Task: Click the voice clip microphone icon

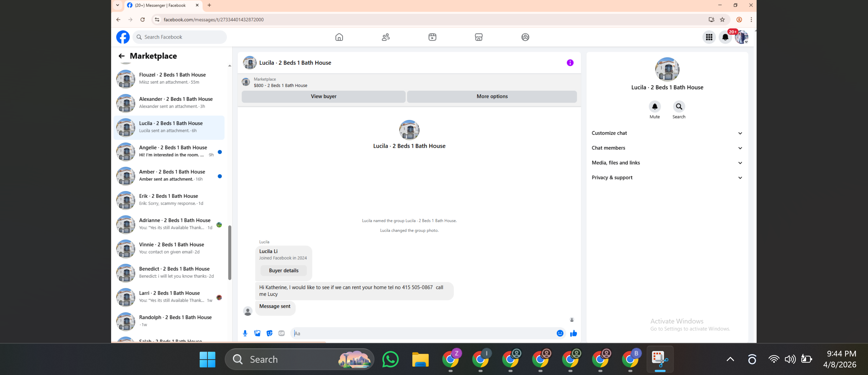Action: (245, 333)
